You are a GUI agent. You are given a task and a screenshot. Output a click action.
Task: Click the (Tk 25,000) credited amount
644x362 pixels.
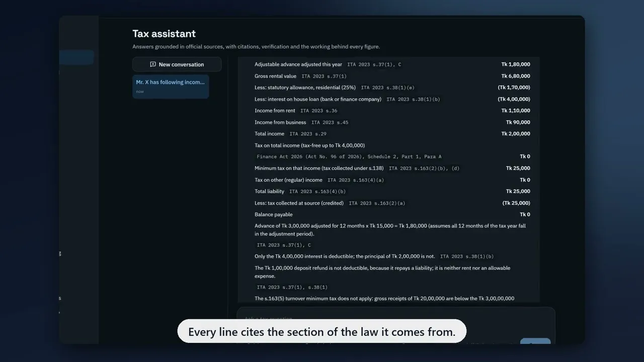[516, 203]
